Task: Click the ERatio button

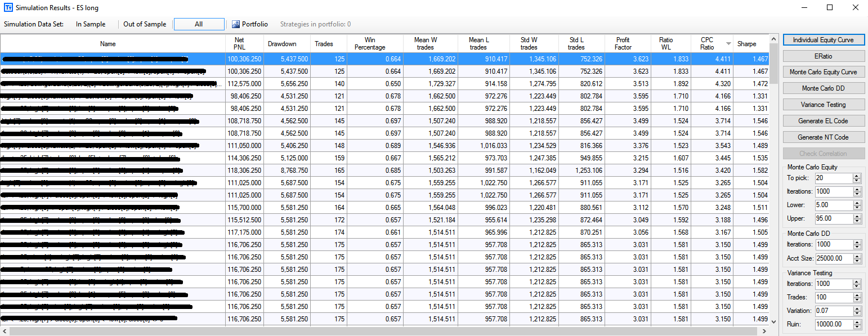Action: pos(824,56)
